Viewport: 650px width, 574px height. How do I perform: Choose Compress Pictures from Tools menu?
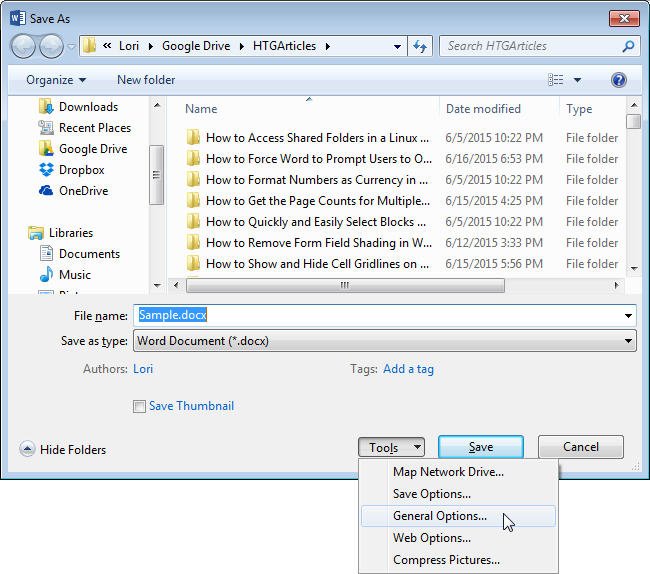[458, 560]
